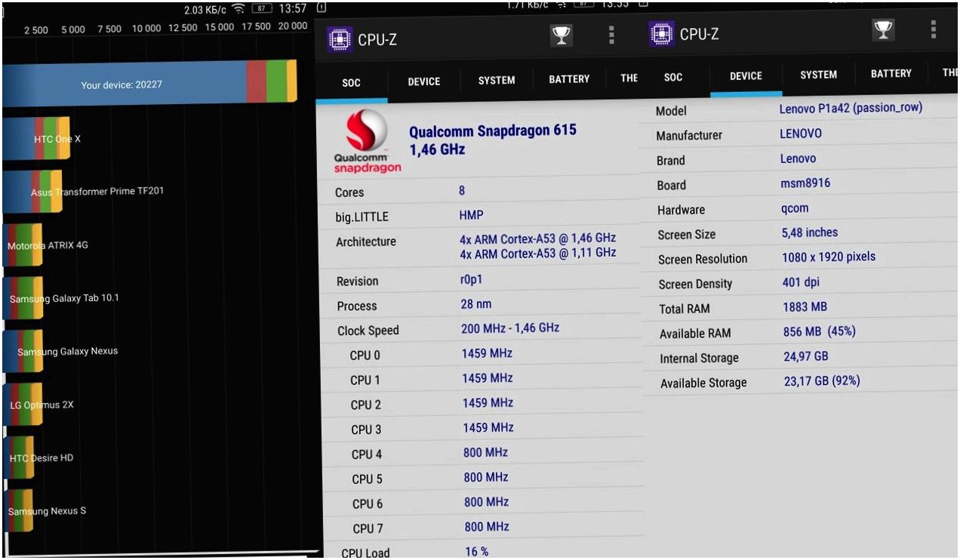Screen dimensions: 960x560
Task: Tap the CPU 3 row
Action: coord(483,429)
